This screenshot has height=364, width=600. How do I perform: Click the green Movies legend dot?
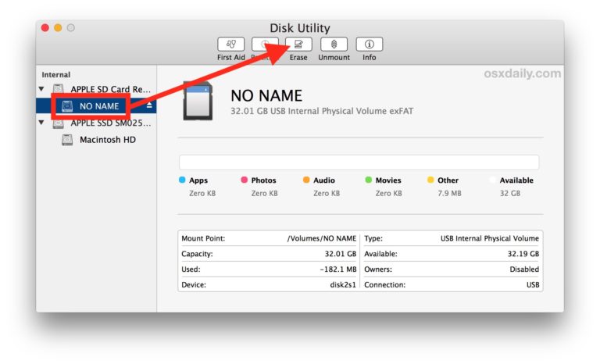pos(369,180)
